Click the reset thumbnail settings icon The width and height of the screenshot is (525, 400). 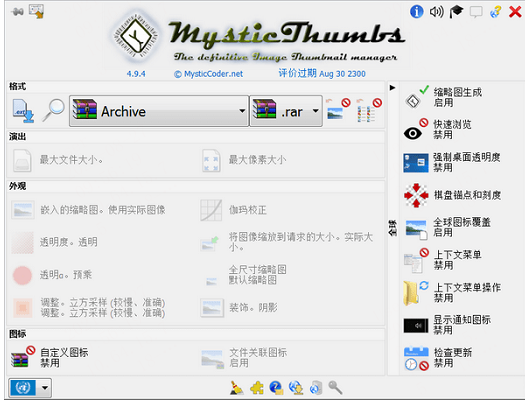coord(338,109)
